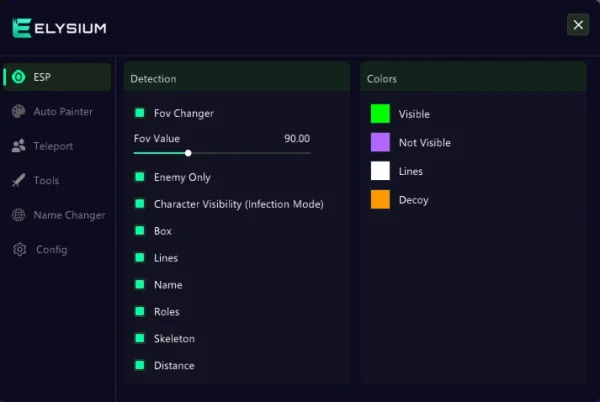The width and height of the screenshot is (600, 402).
Task: Close the Elysium window
Action: (578, 24)
